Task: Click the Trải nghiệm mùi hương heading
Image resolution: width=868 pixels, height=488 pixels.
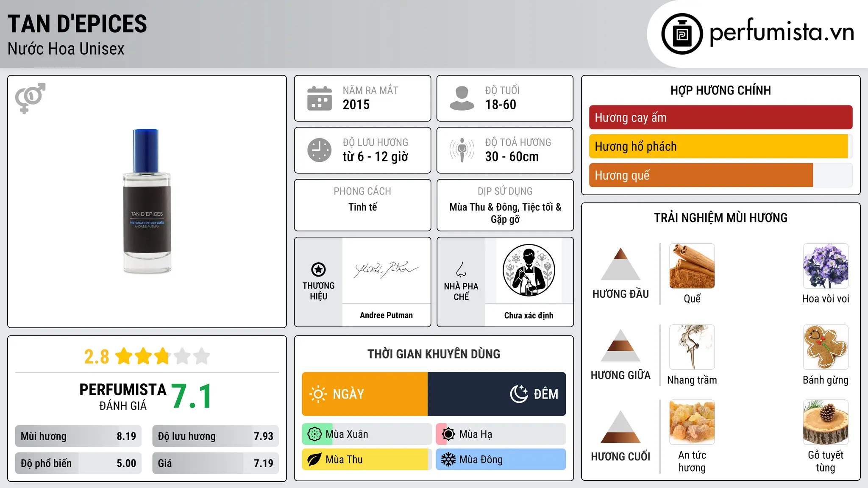Action: click(x=721, y=218)
